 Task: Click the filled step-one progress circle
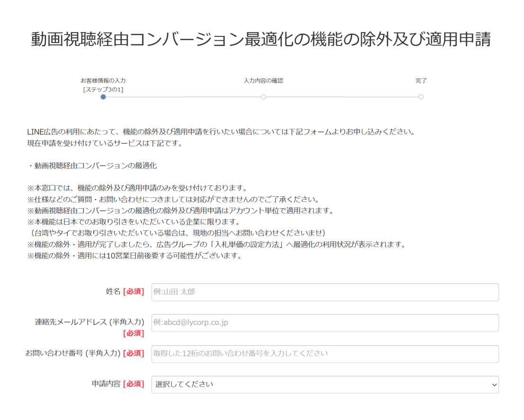coord(103,97)
